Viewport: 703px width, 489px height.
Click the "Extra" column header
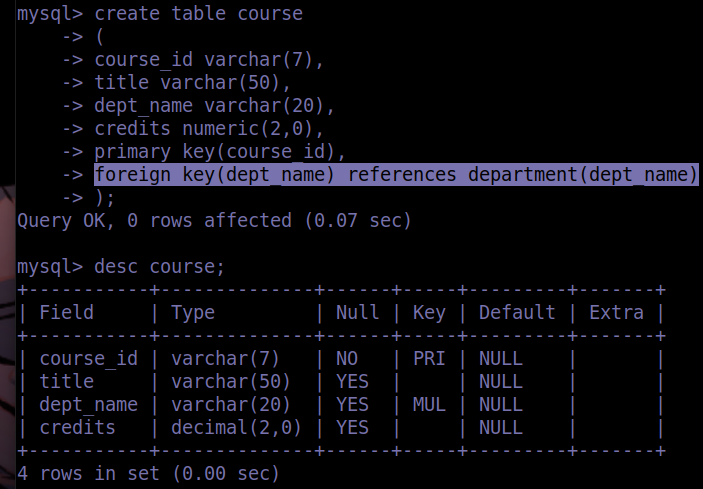[616, 312]
